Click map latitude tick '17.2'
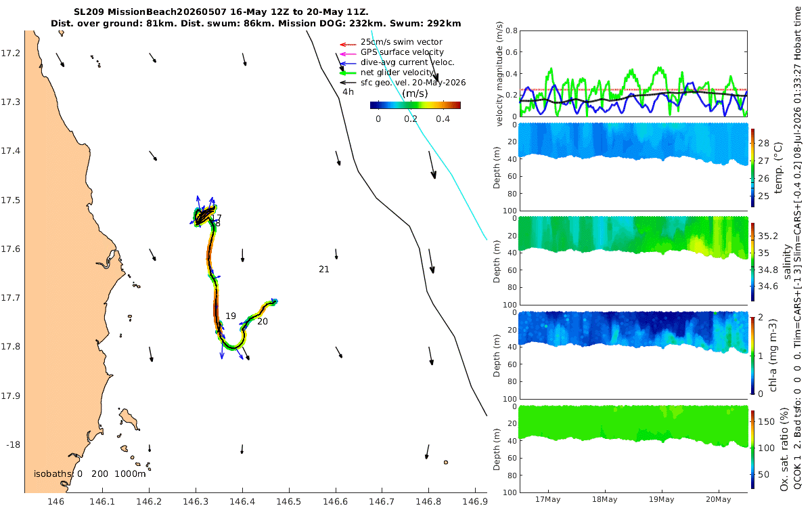The width and height of the screenshot is (812, 508). 12,54
